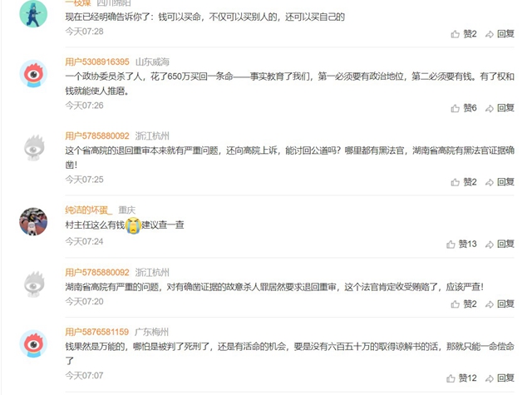This screenshot has height=395, width=532.
Task: Click 用户5785880092 username on 07:25 comment
Action: coord(97,136)
